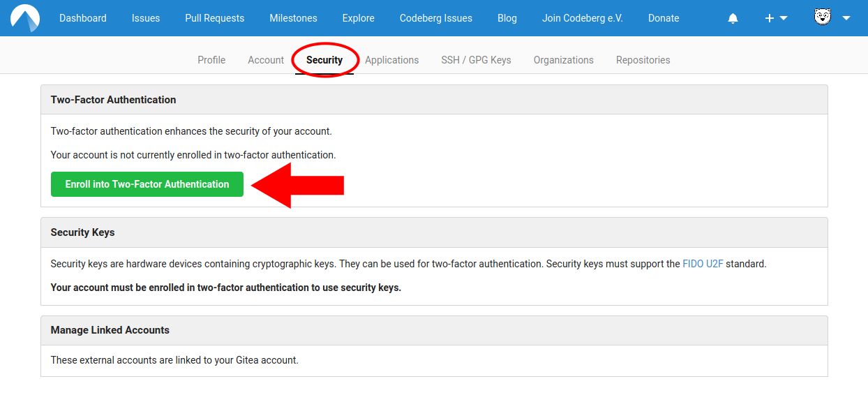
Task: Go to the Dashboard
Action: [x=82, y=17]
